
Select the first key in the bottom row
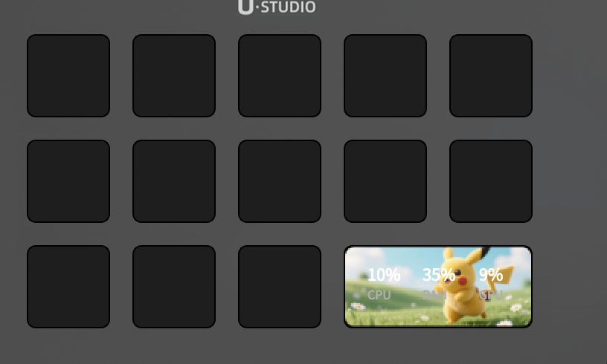(68, 287)
